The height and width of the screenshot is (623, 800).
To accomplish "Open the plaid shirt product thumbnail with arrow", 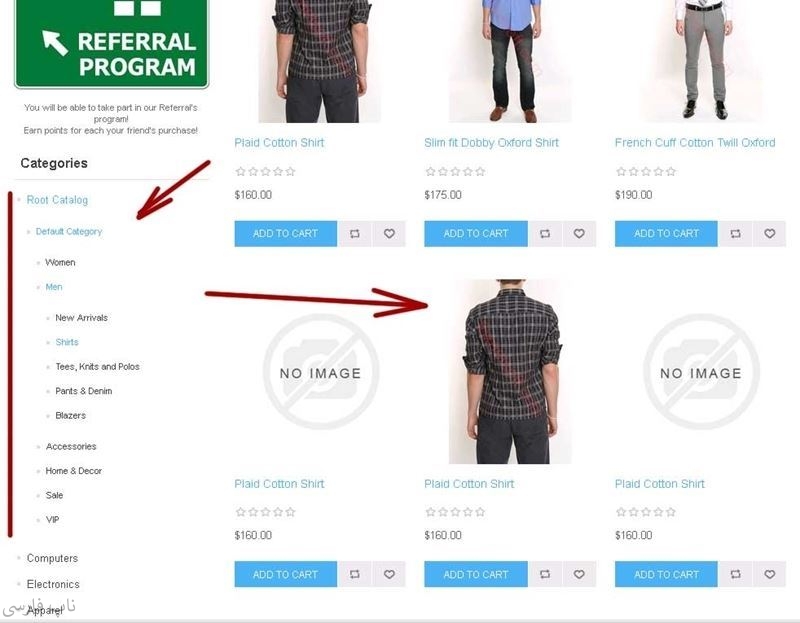I will click(x=510, y=371).
